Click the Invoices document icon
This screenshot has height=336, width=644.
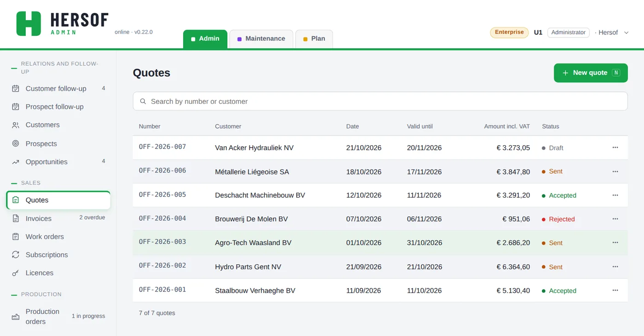coord(16,218)
